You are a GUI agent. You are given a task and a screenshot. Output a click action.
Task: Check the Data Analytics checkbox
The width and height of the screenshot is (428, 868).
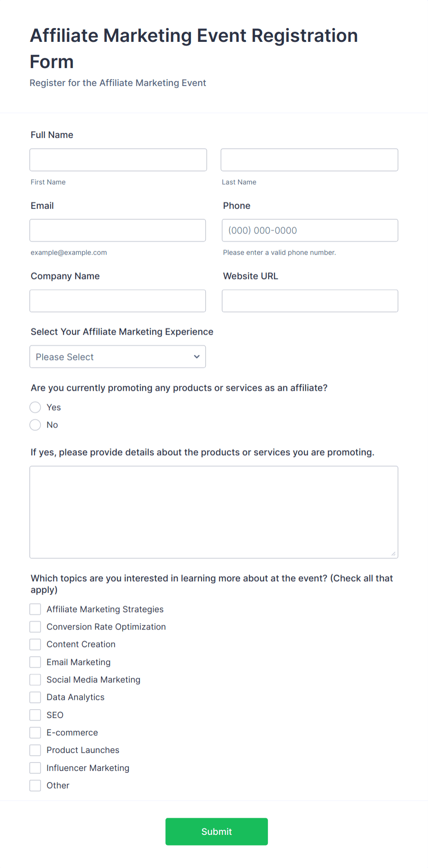point(35,697)
